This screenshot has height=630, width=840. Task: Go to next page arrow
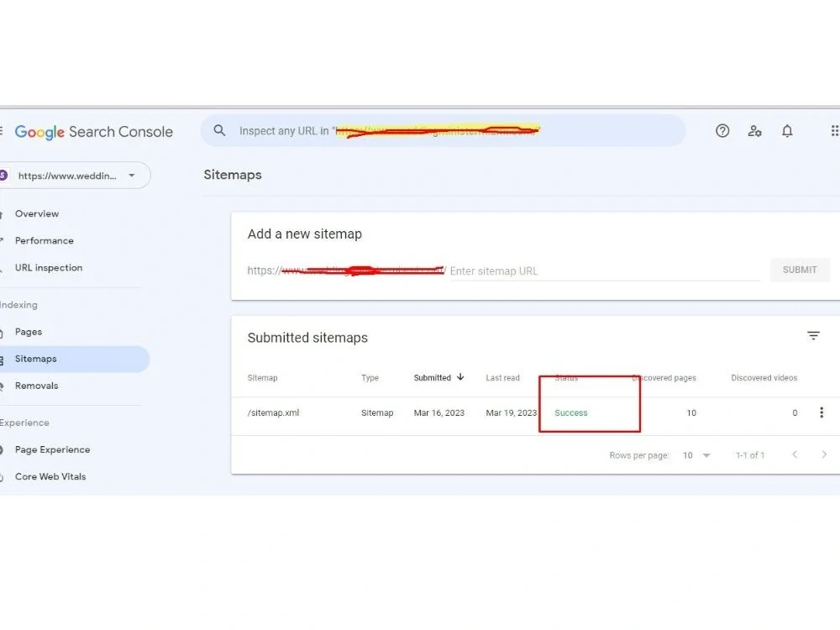(x=824, y=454)
